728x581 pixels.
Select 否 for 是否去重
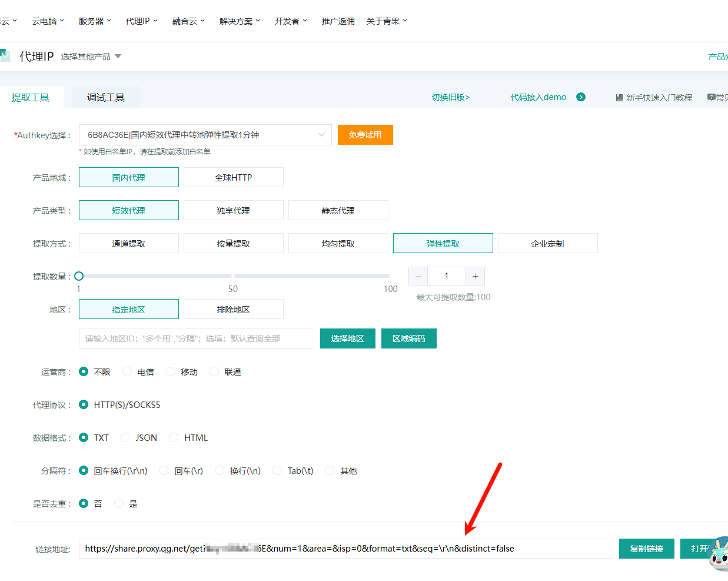pos(84,503)
